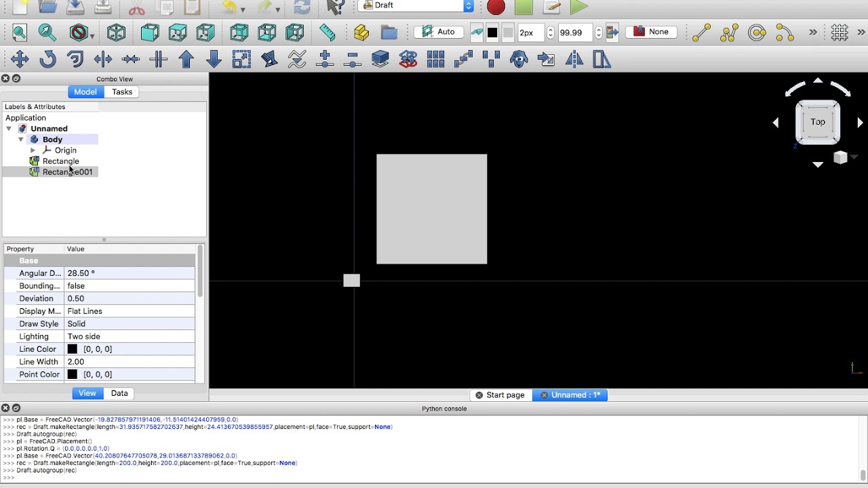
Task: Click the Clone sheep icon
Action: click(x=519, y=60)
